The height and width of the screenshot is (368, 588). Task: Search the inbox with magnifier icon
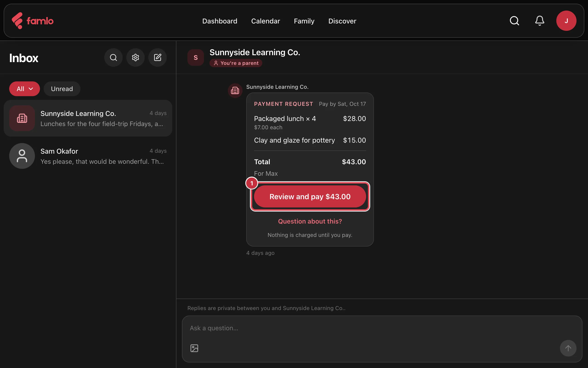click(113, 58)
